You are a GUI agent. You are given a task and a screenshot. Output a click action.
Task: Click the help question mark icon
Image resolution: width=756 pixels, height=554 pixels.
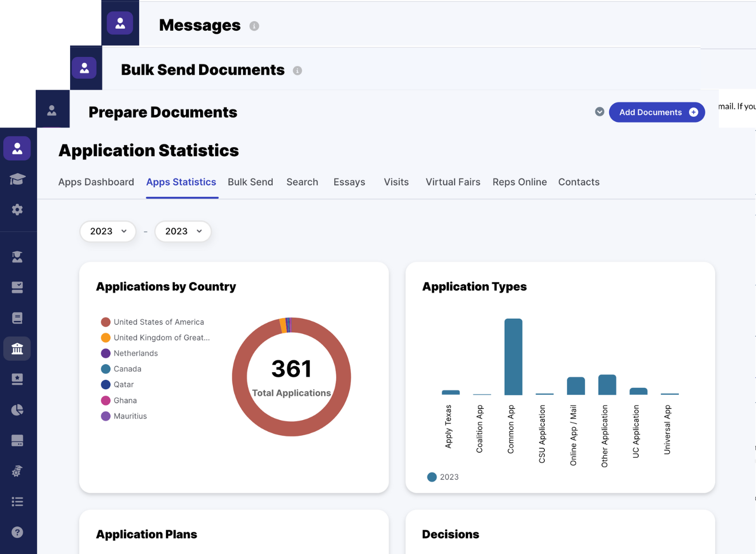click(x=17, y=532)
